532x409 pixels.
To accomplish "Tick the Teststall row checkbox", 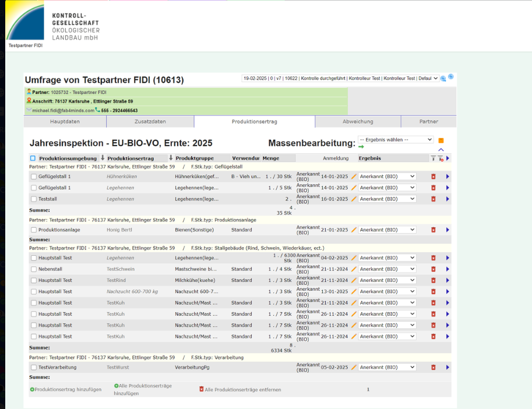I will pos(34,199).
